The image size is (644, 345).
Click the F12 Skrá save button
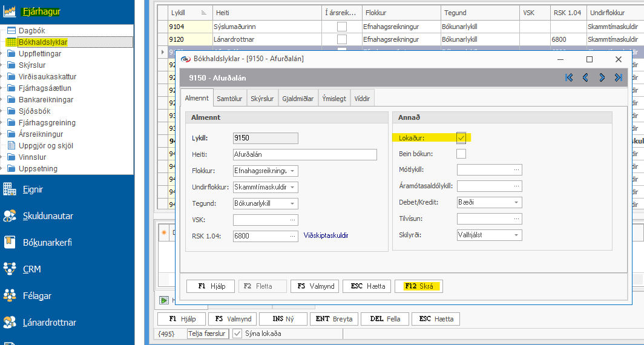(x=419, y=286)
